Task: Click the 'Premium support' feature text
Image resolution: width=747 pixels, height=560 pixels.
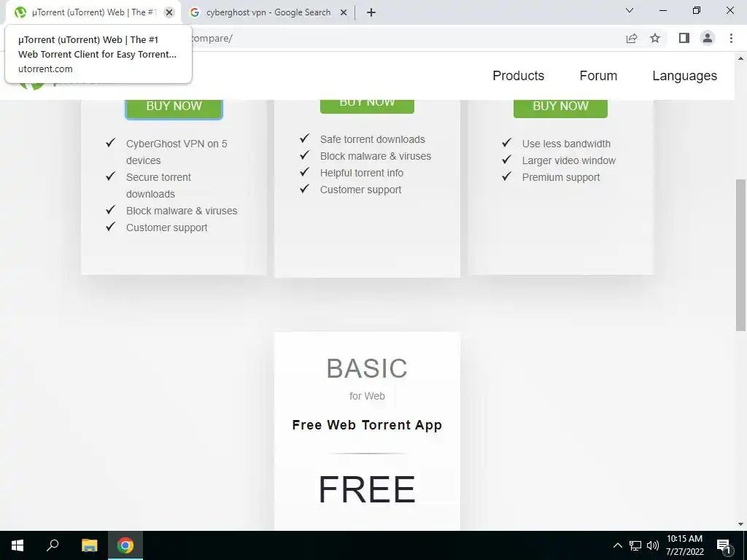Action: 561,177
